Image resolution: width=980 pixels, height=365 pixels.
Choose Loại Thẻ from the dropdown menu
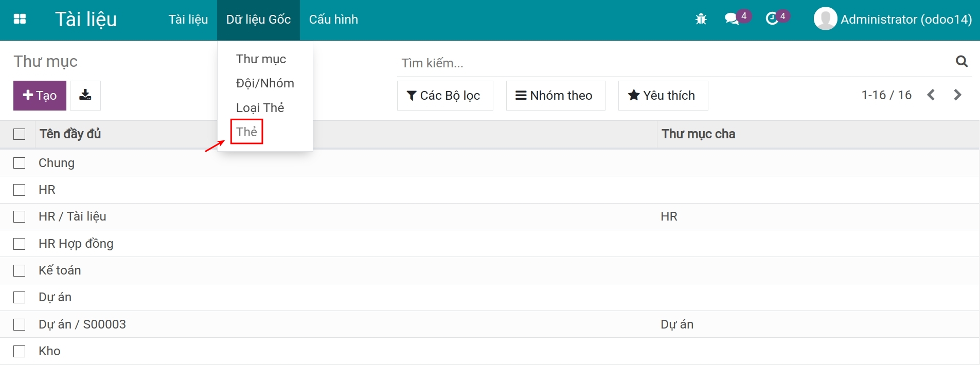click(x=260, y=107)
